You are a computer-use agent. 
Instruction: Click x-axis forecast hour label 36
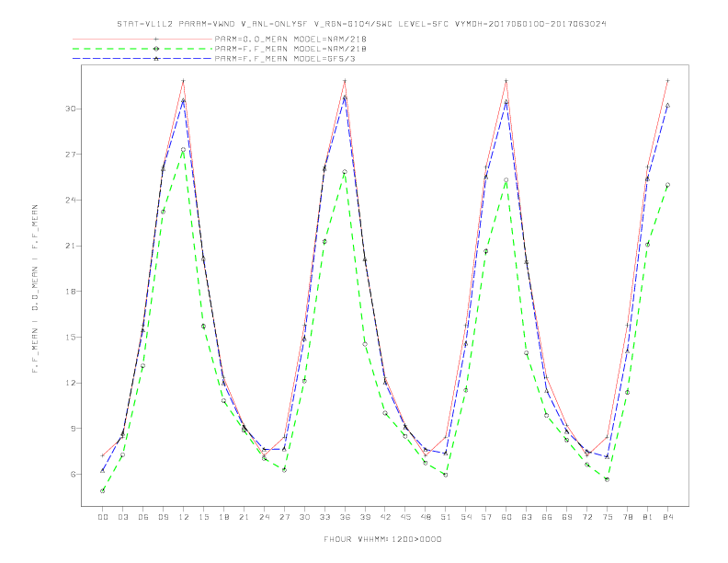(x=345, y=517)
